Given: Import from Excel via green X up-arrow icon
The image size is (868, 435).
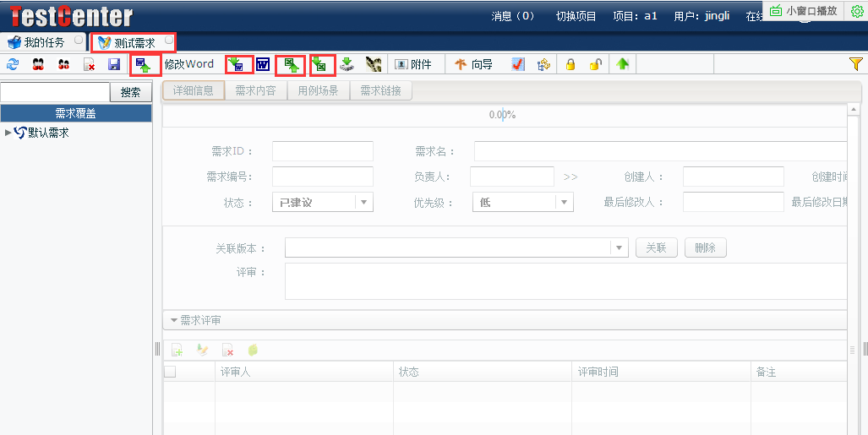Looking at the screenshot, I should [292, 65].
